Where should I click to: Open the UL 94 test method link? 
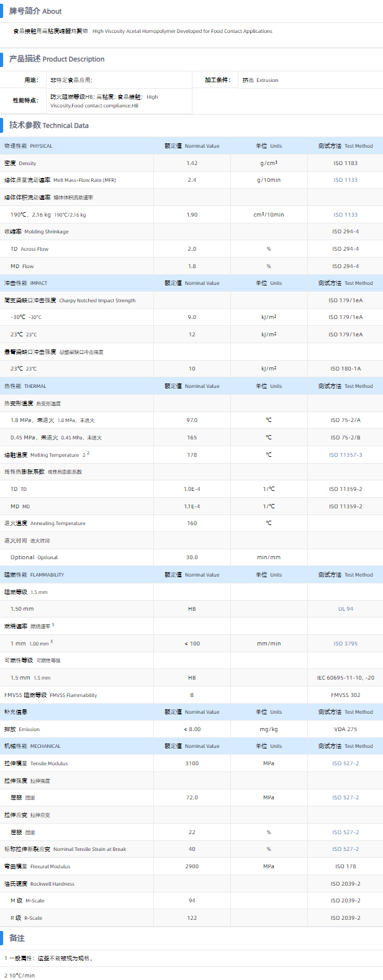tap(345, 609)
